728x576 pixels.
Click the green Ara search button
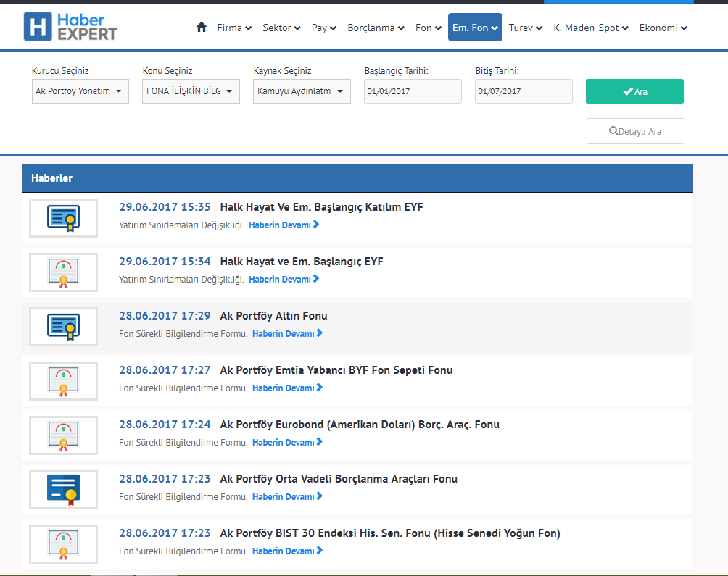coord(634,91)
